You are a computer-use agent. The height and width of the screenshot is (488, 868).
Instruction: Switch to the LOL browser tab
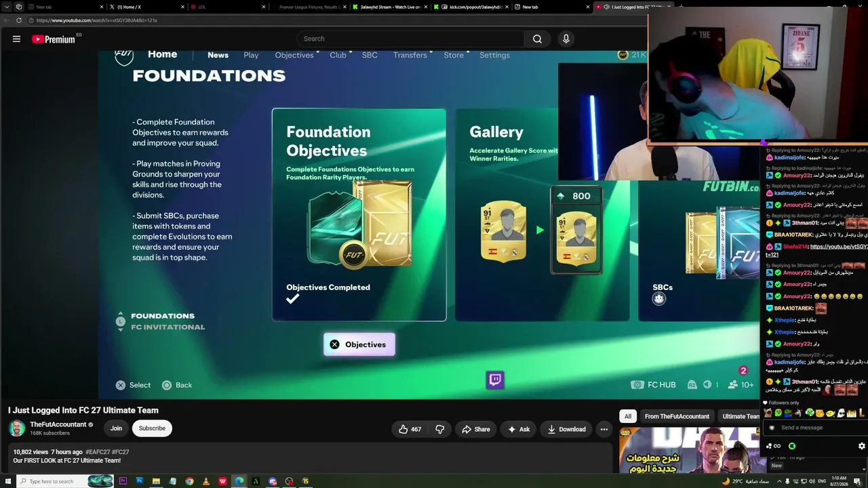228,7
